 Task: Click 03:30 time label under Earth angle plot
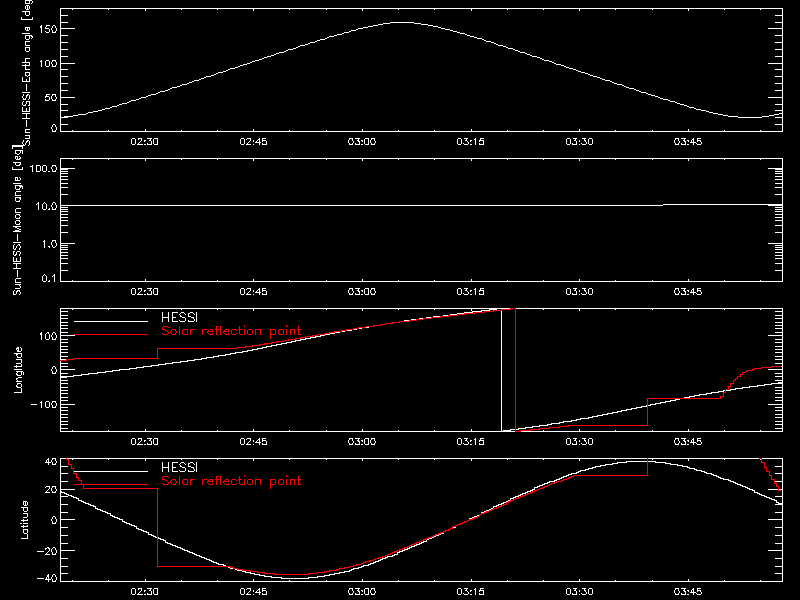point(579,141)
